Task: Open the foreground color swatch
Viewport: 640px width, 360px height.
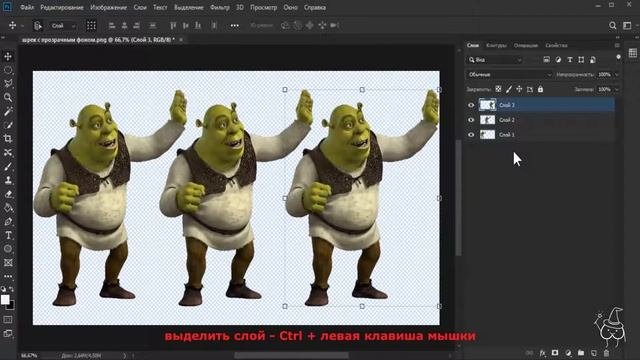Action: click(5, 300)
